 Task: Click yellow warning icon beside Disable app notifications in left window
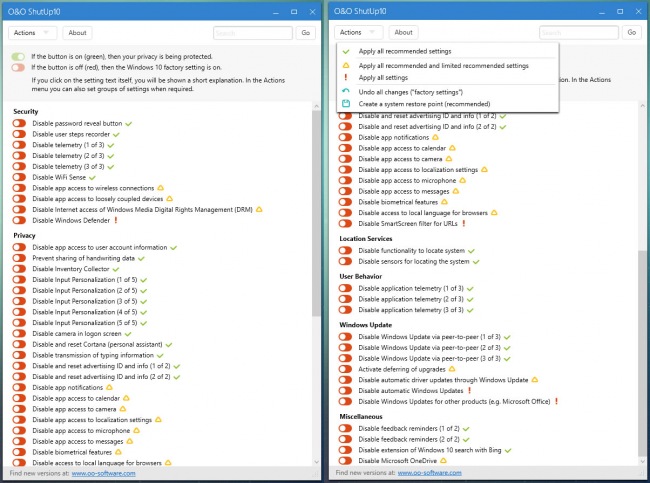point(109,387)
